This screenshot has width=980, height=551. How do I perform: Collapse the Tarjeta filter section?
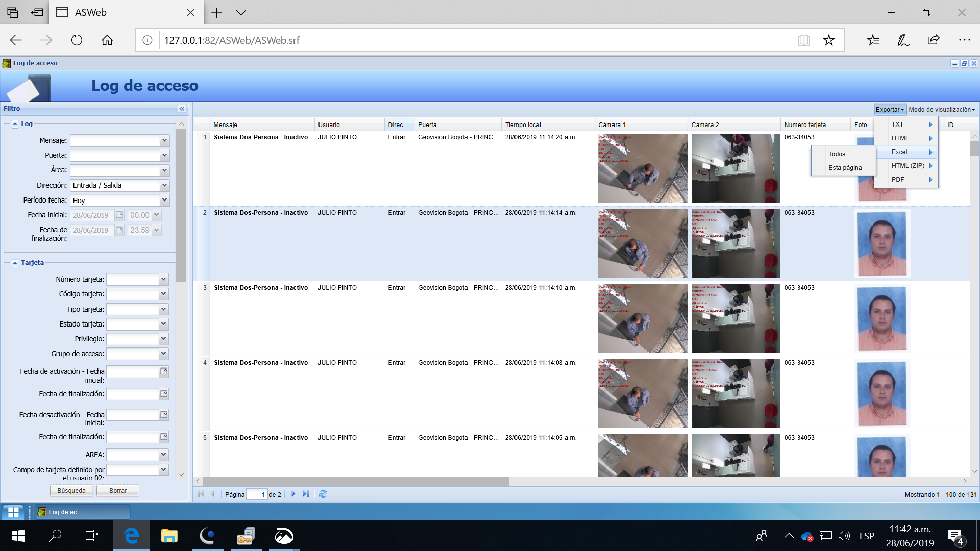pos(15,263)
